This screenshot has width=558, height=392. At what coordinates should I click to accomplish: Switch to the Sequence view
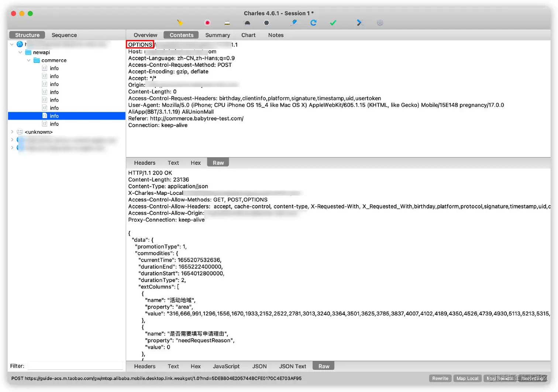[64, 35]
